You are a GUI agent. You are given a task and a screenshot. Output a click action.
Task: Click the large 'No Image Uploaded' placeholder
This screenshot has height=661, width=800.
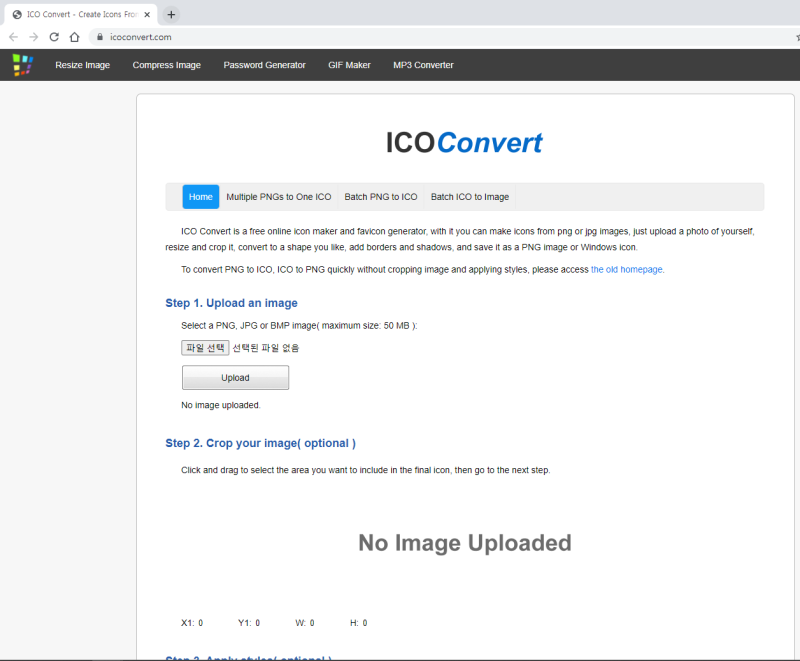point(465,543)
